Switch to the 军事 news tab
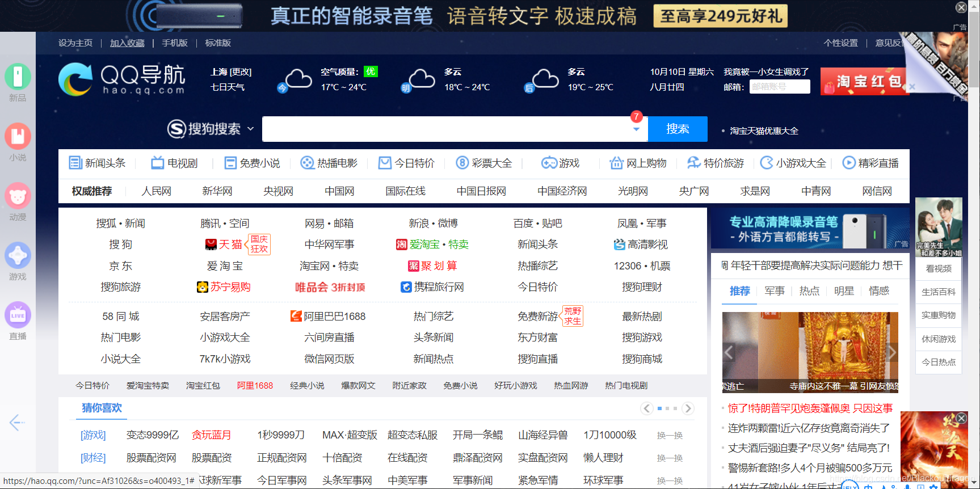 point(775,291)
